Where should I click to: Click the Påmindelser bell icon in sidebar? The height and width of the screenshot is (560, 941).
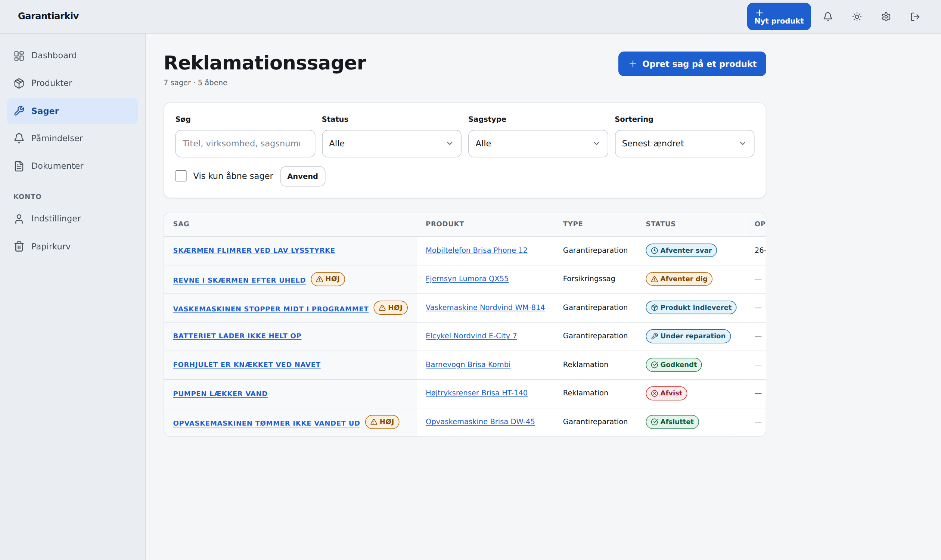click(x=19, y=138)
